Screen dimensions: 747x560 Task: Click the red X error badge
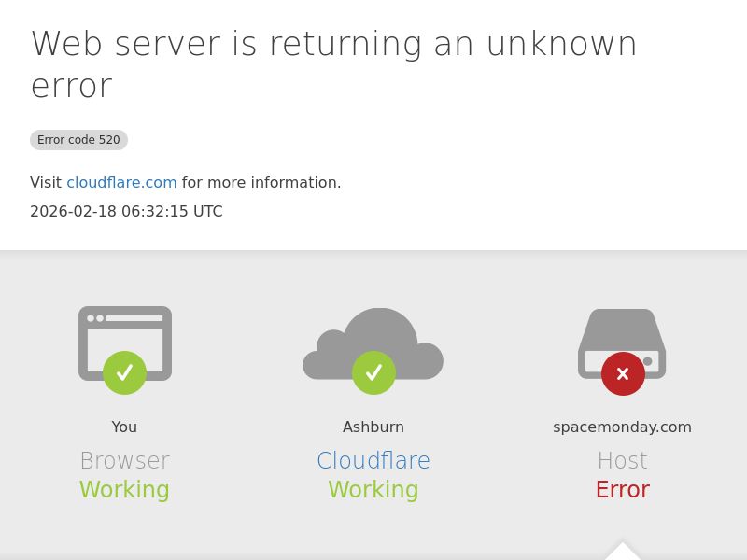click(623, 374)
